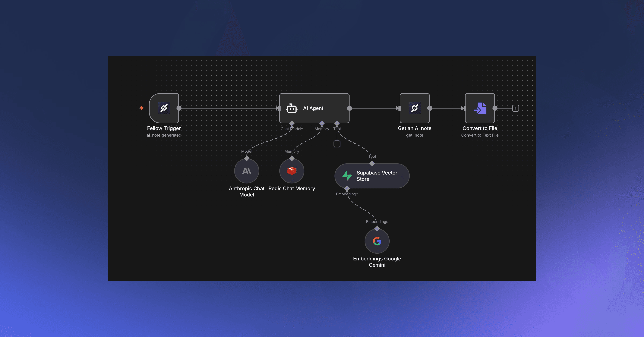
Task: Click the AI Agent Chat Model connector
Action: (292, 123)
